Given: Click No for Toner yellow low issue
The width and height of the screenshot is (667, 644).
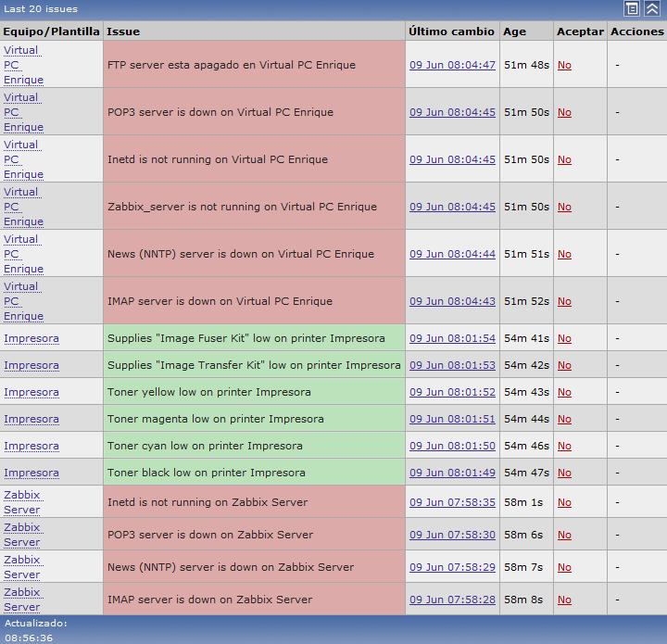Looking at the screenshot, I should [x=564, y=392].
